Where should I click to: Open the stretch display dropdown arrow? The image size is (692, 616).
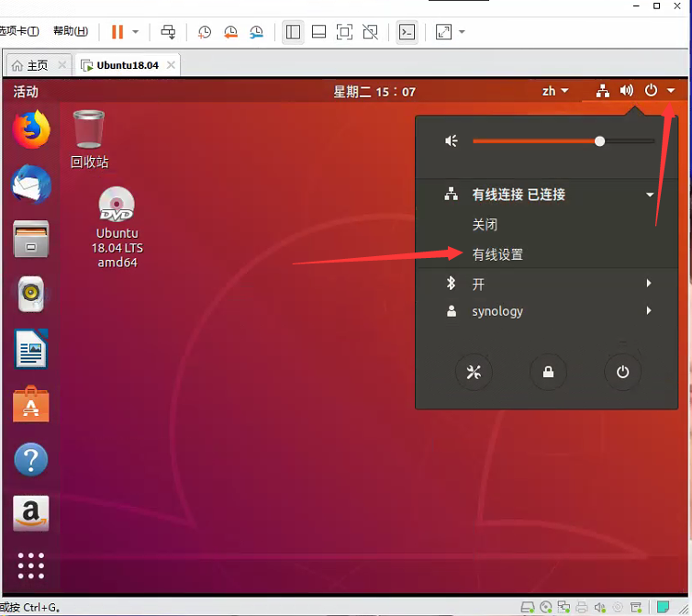pyautogui.click(x=462, y=32)
